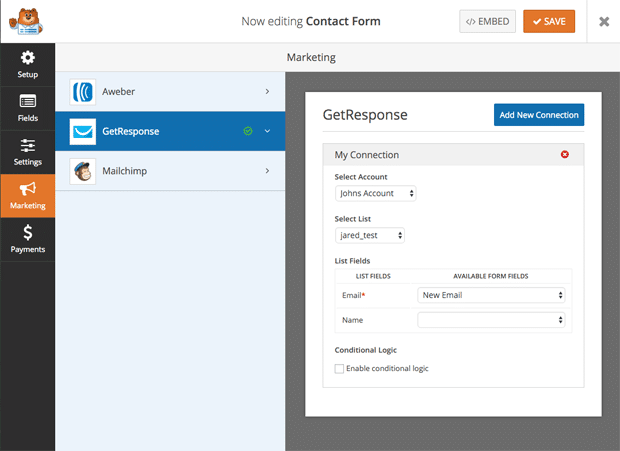
Task: Click the Select List label
Action: pyautogui.click(x=353, y=219)
